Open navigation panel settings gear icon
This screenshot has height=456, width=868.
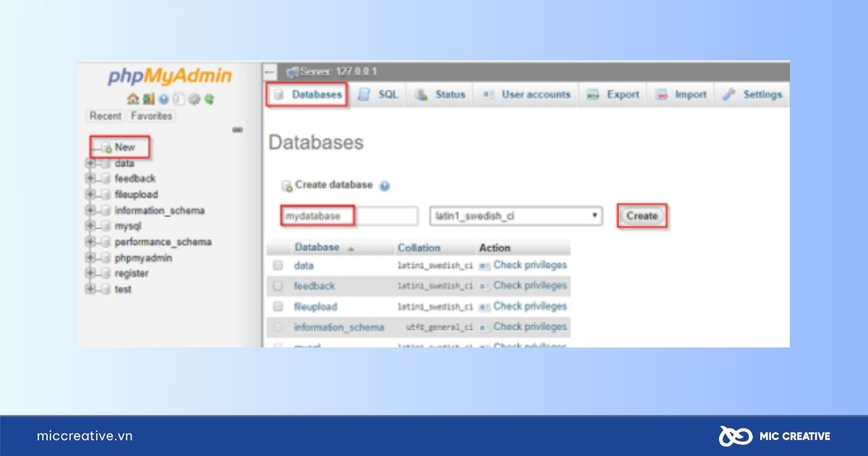(x=194, y=99)
